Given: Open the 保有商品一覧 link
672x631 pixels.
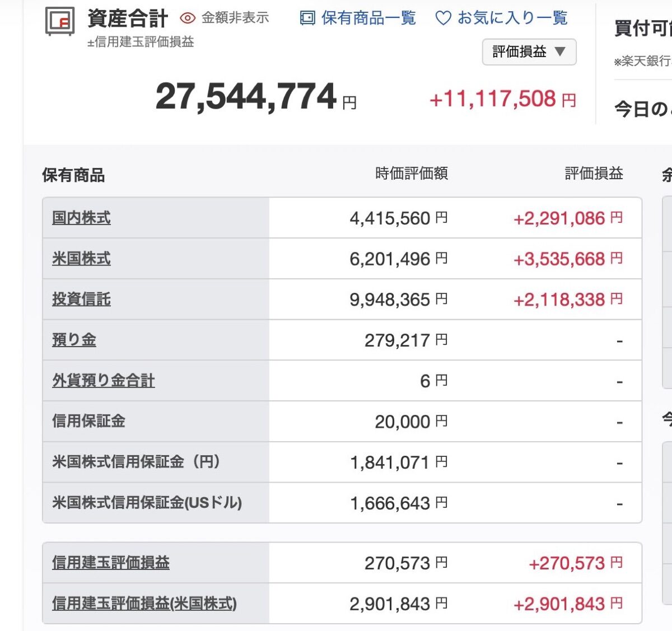Looking at the screenshot, I should (368, 18).
